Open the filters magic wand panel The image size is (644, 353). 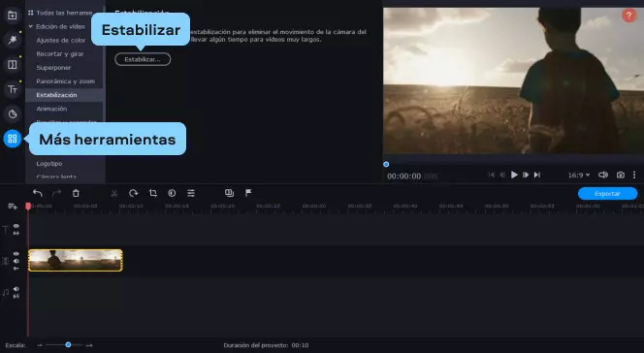tap(13, 40)
